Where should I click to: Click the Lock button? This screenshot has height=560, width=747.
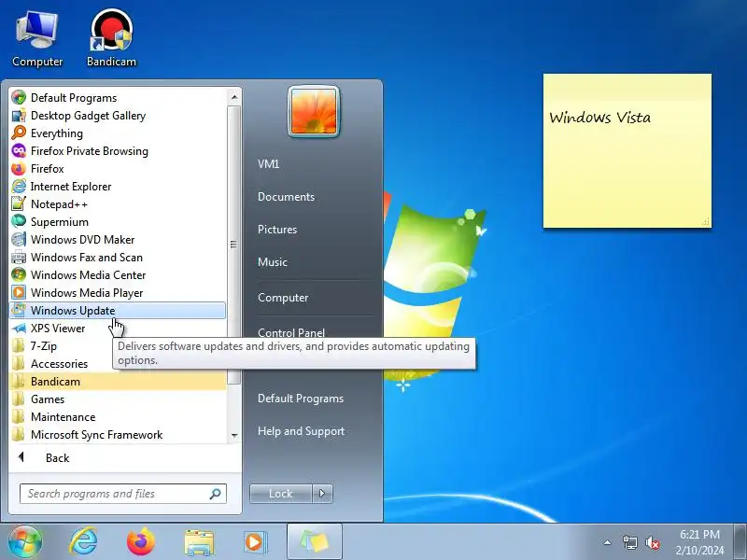tap(281, 494)
